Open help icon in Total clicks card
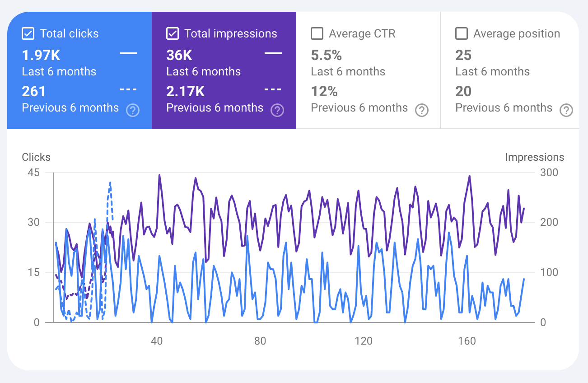Image resolution: width=588 pixels, height=383 pixels. coord(132,110)
